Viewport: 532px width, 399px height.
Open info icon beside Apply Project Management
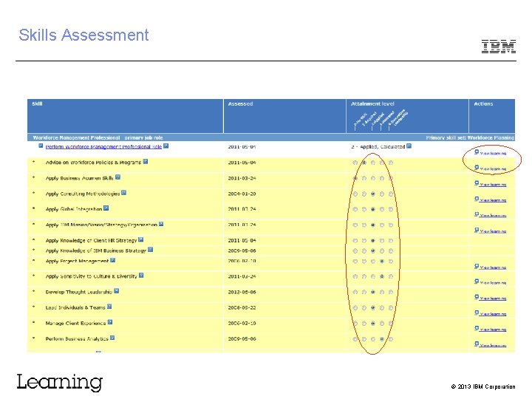pyautogui.click(x=113, y=260)
